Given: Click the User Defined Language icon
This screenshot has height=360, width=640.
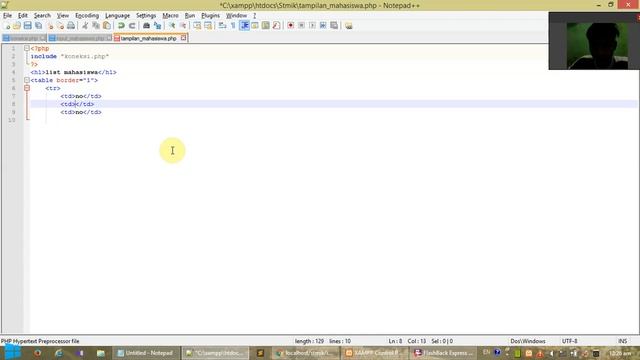Looking at the screenshot, I should (255, 26).
